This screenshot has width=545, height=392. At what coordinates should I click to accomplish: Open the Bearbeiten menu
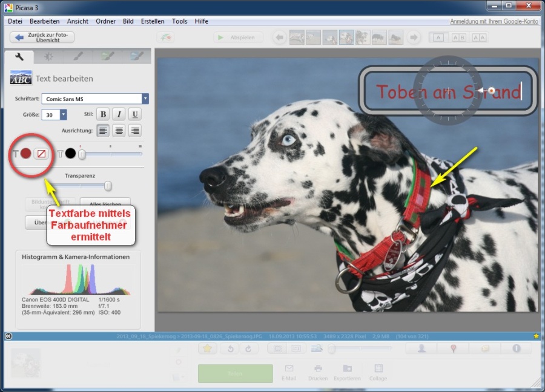[44, 21]
